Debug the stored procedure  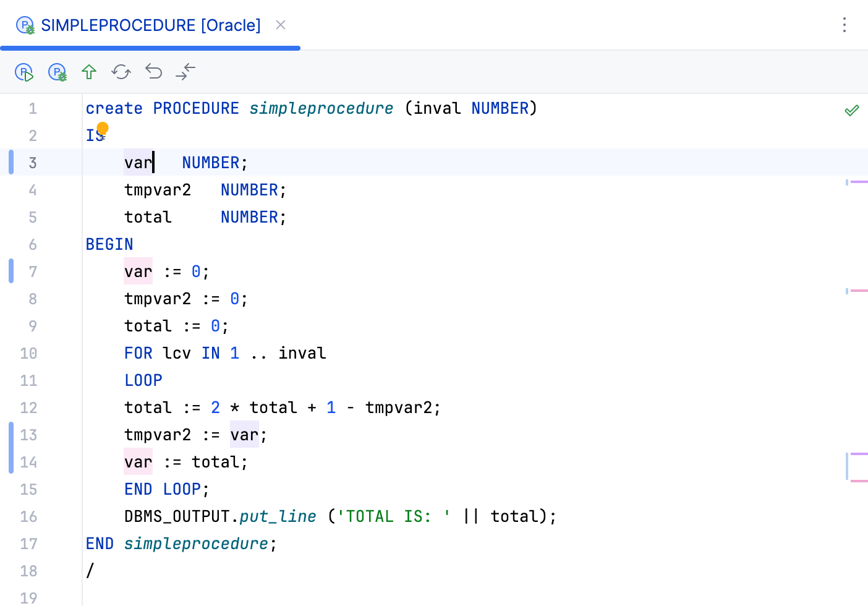57,72
